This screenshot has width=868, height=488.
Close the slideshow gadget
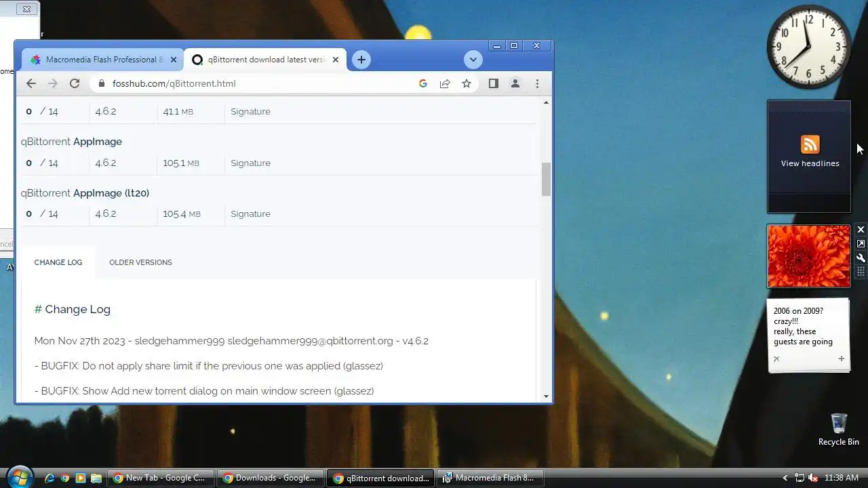point(861,230)
